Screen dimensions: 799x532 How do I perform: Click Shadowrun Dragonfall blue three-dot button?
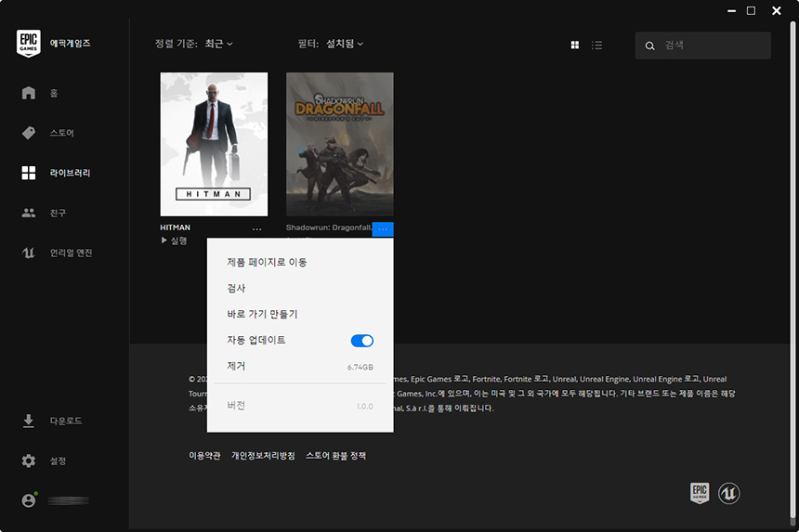[383, 229]
